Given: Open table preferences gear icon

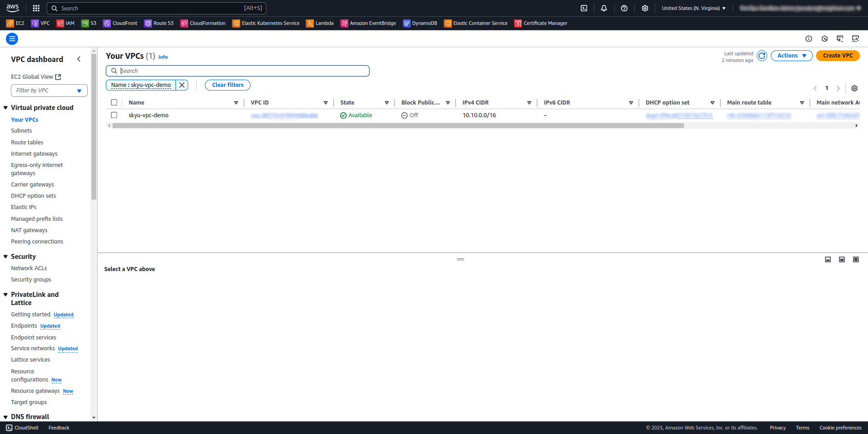Looking at the screenshot, I should (854, 88).
